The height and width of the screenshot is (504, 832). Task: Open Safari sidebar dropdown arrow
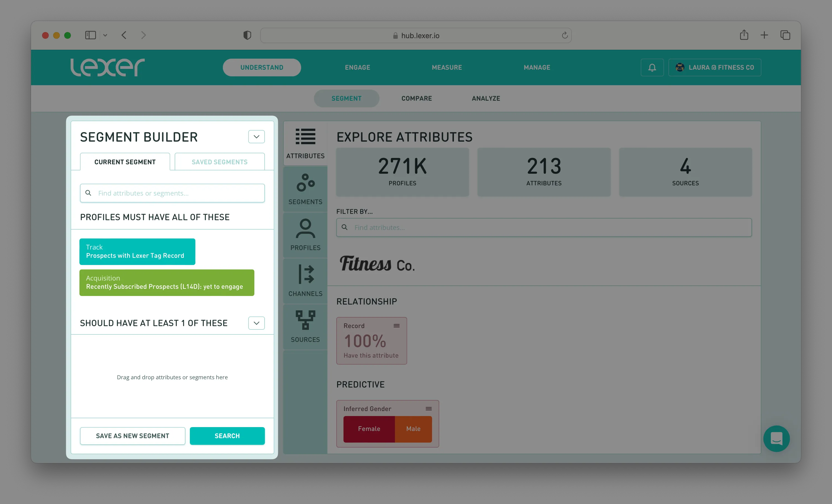coord(105,35)
